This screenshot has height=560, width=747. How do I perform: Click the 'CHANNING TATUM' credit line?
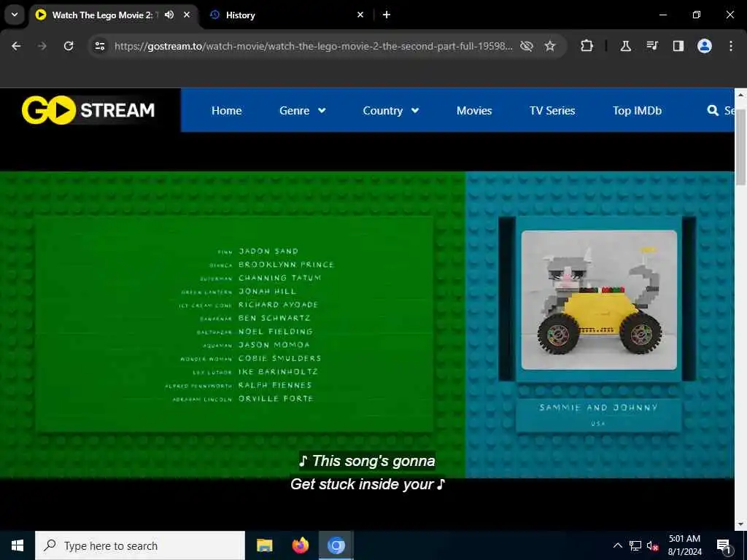pos(279,278)
